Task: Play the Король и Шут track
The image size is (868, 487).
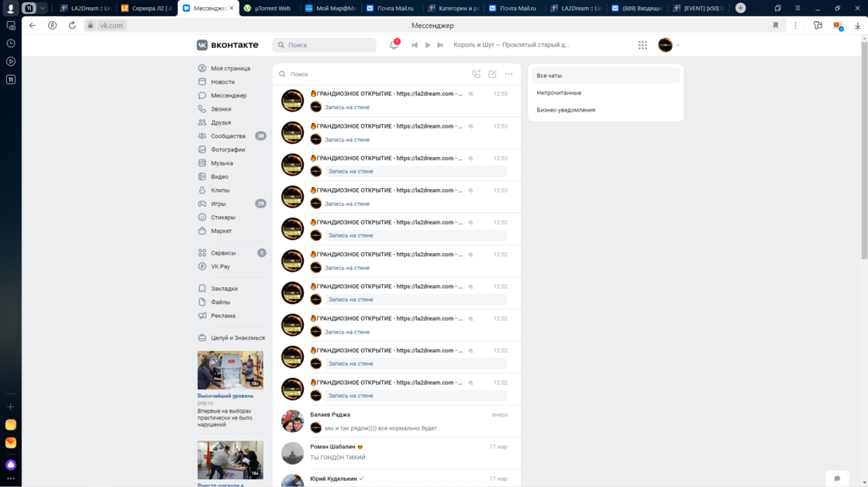Action: tap(427, 45)
